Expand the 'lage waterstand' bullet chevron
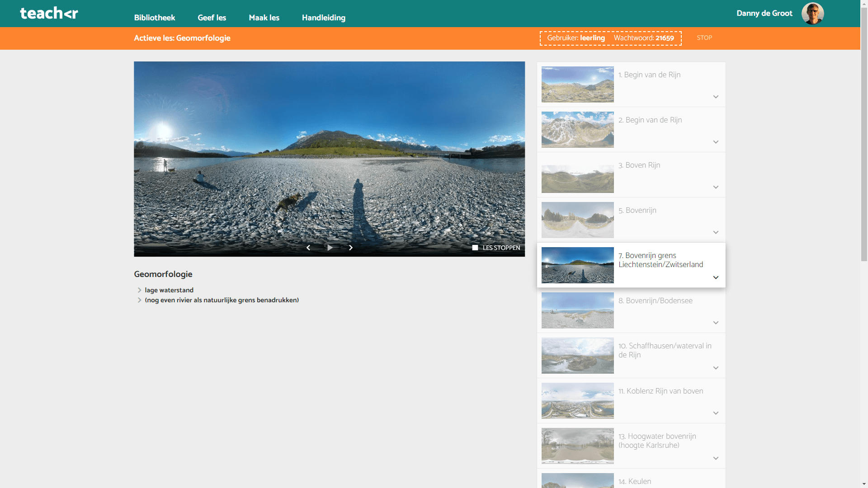The height and width of the screenshot is (488, 868). click(139, 290)
